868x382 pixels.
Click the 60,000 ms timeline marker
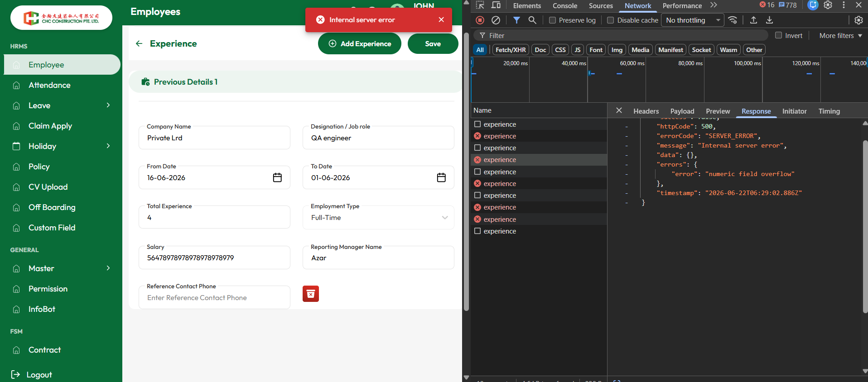(x=632, y=63)
